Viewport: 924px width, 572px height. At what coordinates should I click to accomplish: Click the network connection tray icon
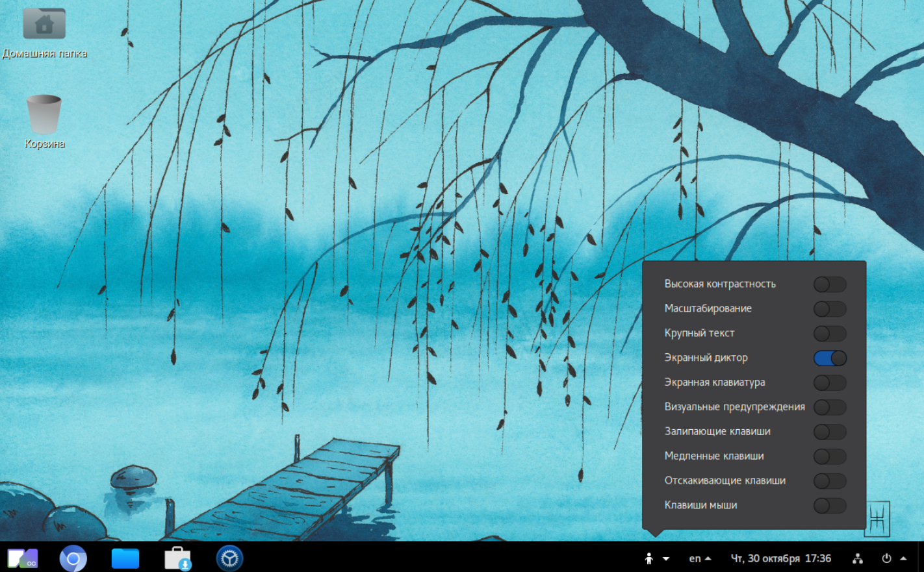click(858, 558)
